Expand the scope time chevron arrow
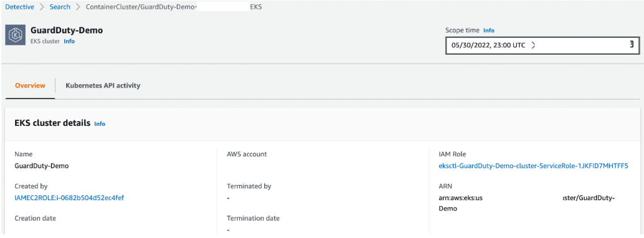 coord(533,45)
